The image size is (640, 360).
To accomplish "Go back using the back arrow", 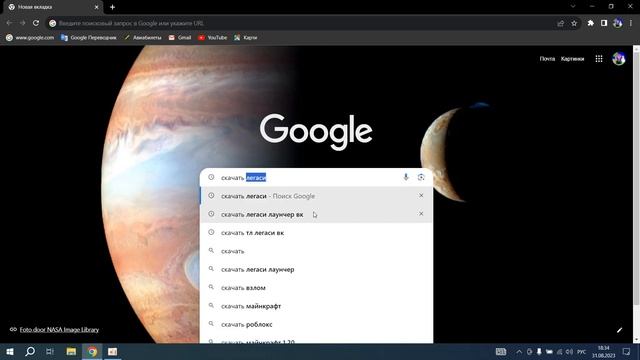I will click(x=9, y=23).
